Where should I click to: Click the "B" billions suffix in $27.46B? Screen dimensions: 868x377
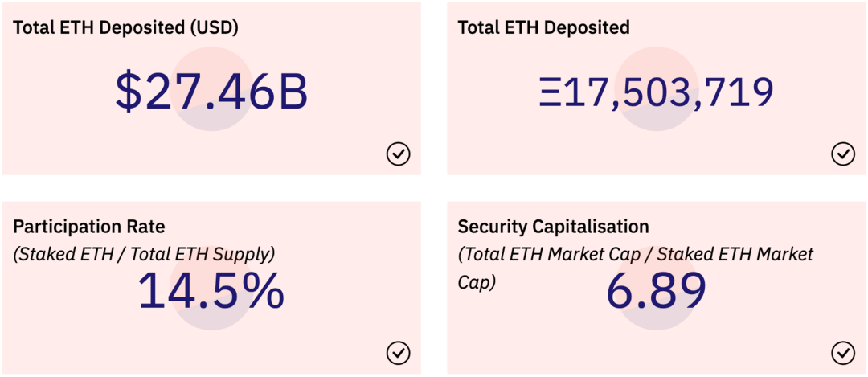pos(291,92)
